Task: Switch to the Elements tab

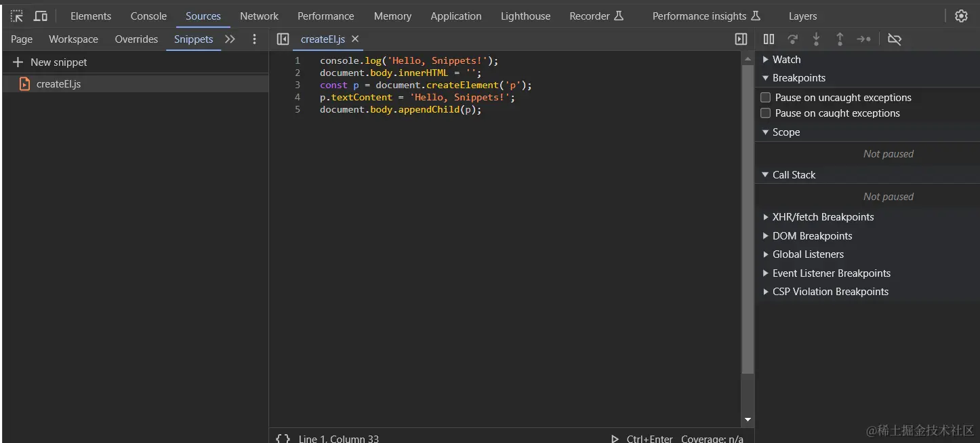Action: click(x=91, y=16)
